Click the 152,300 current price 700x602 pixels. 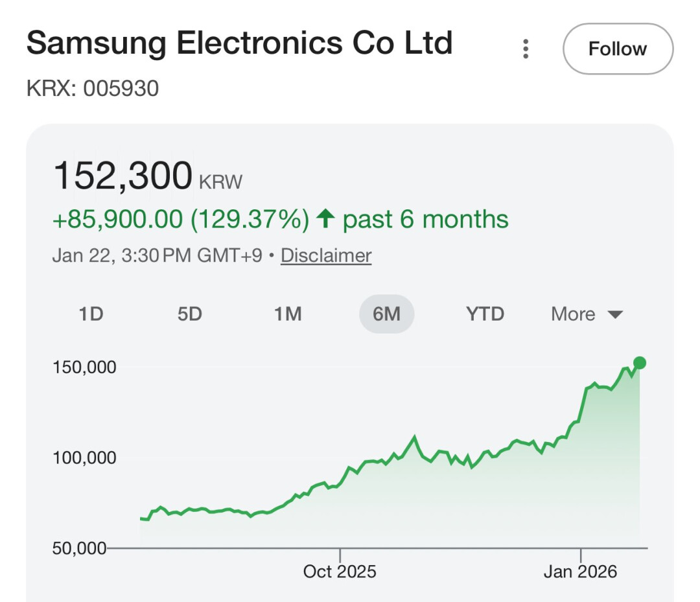[x=123, y=175]
